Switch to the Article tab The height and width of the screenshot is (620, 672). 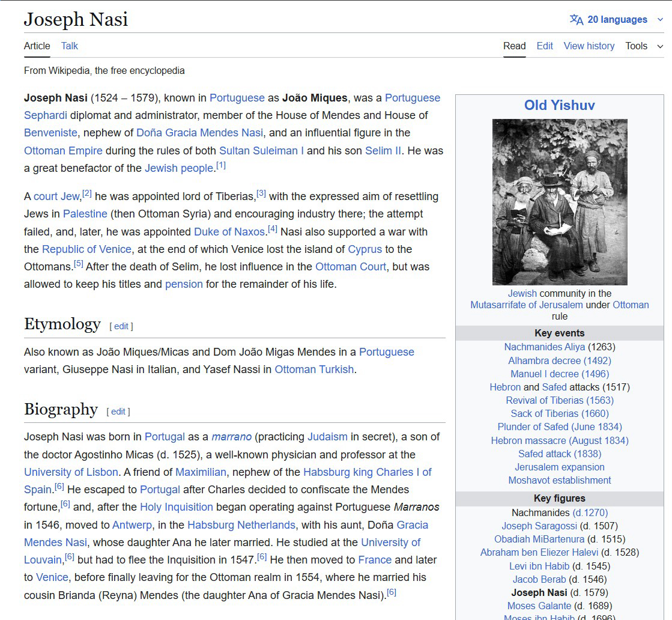point(37,46)
